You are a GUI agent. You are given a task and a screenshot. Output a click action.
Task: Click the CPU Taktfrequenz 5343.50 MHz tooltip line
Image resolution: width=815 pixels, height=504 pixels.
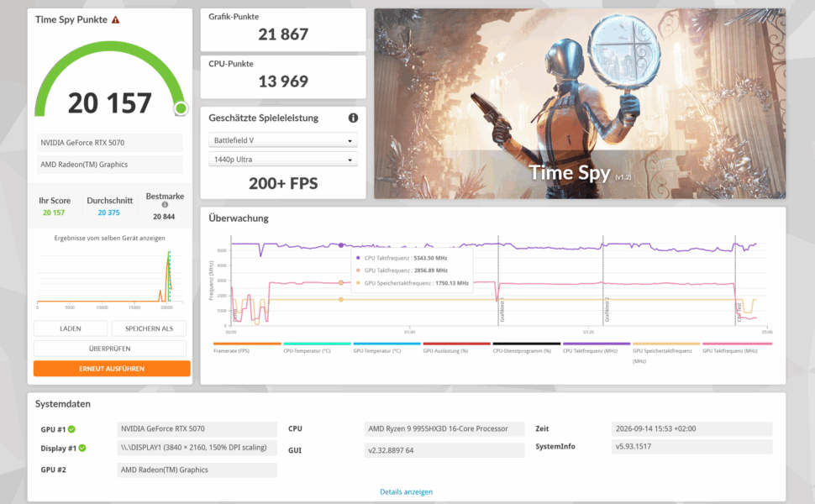(402, 258)
